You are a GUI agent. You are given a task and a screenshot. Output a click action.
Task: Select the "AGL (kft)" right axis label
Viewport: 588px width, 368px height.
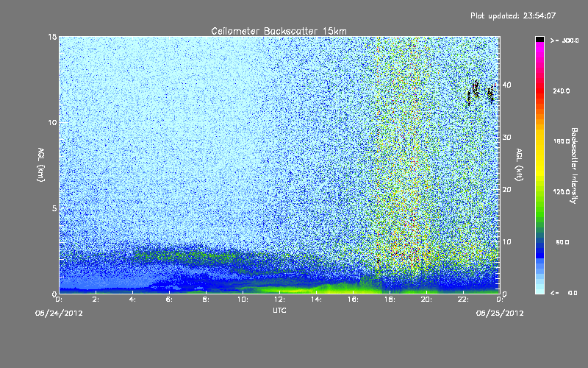pos(519,164)
